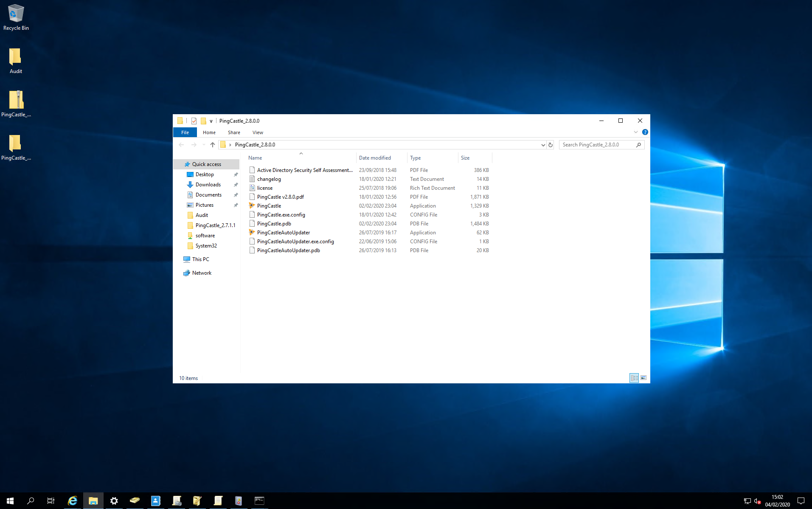
Task: Click the Search PingCastle_2.8.0.0 field
Action: [598, 145]
